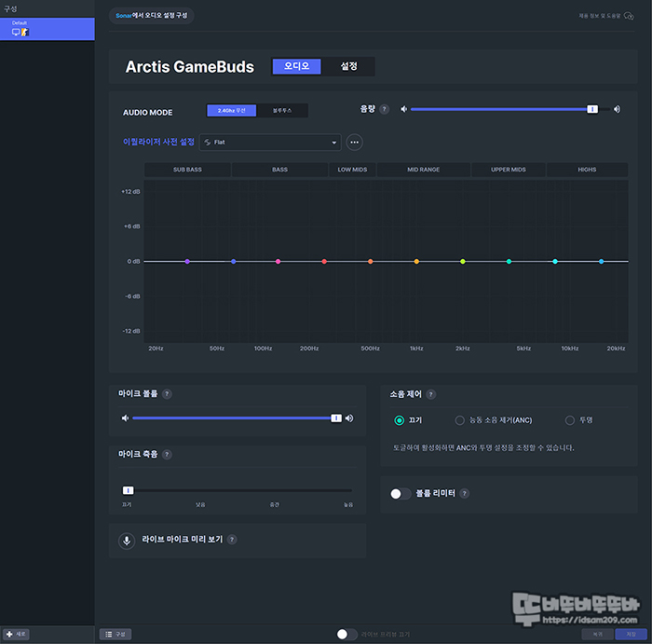Select 2.4Ghz 무선 audio mode
652x644 pixels.
(232, 111)
